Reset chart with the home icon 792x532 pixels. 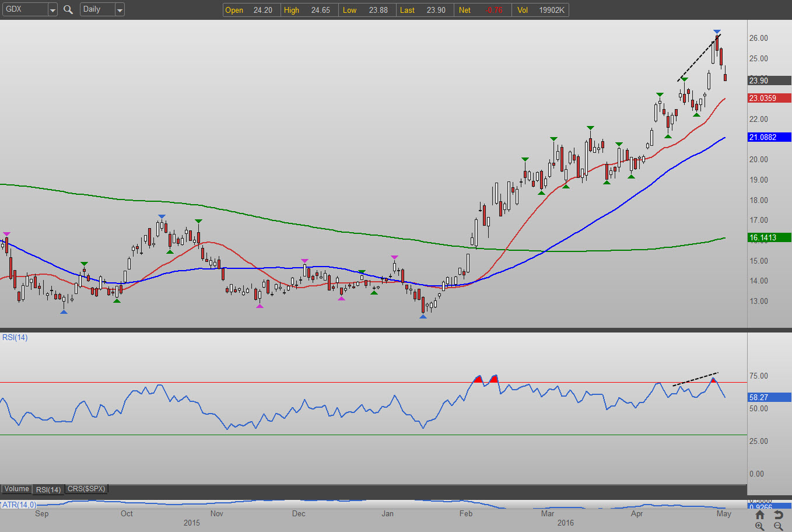point(759,514)
